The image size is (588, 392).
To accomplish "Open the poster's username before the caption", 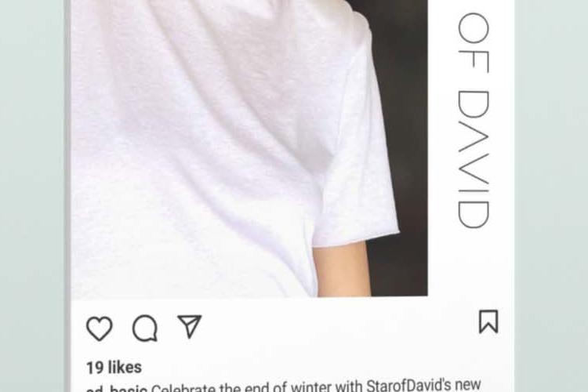I will pos(117,388).
